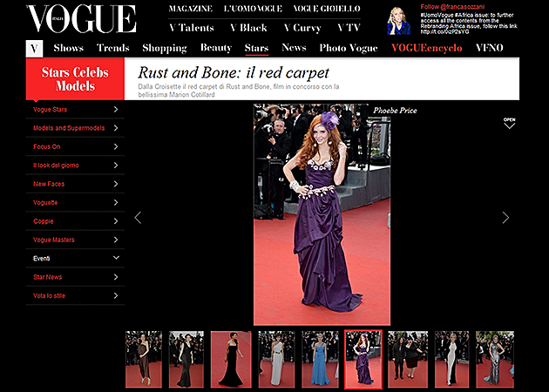The height and width of the screenshot is (392, 549).
Task: Click the arrow beside Star News
Action: point(116,277)
